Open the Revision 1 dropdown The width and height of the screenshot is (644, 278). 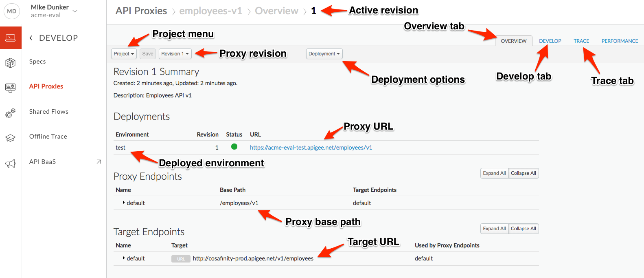click(175, 54)
